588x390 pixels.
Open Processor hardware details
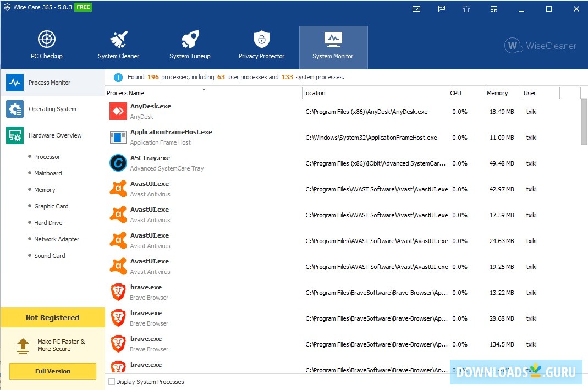[47, 157]
